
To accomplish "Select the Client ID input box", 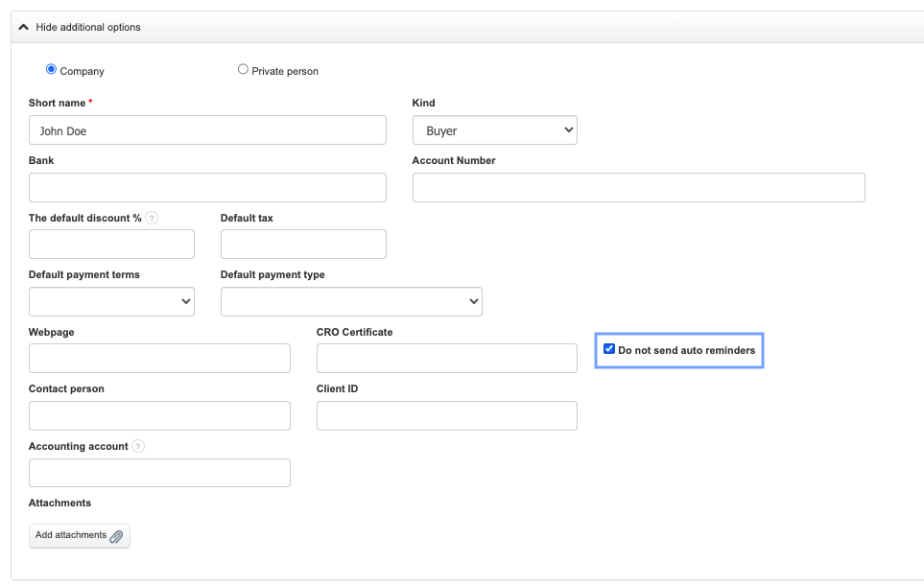I will tap(447, 416).
